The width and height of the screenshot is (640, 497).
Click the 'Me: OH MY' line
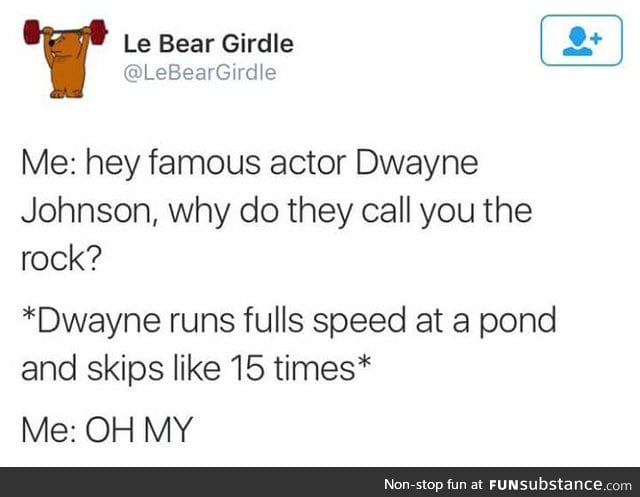[x=107, y=429]
